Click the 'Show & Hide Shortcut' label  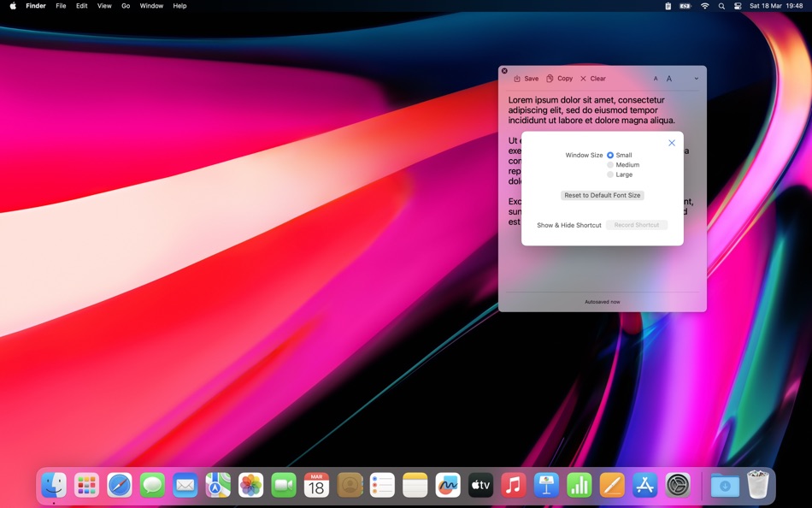569,225
